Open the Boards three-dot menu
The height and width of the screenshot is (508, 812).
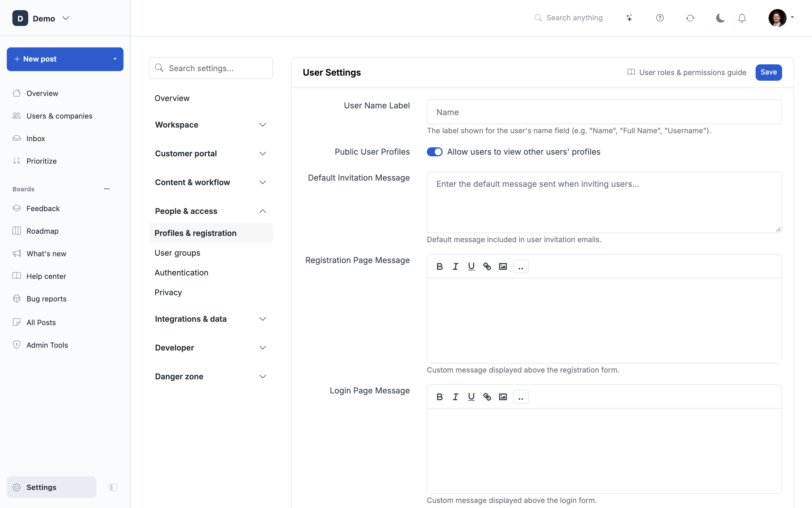(107, 189)
